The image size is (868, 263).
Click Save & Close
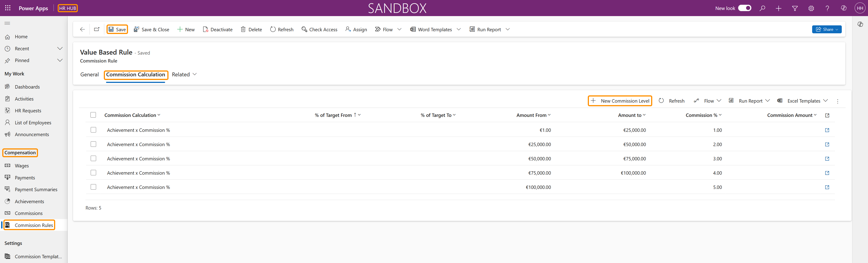[151, 29]
